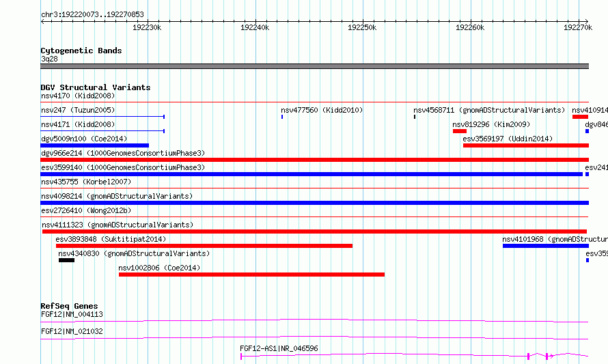Image resolution: width=608 pixels, height=364 pixels.
Task: Click the nsv4340830 black variant bar
Action: click(x=66, y=260)
